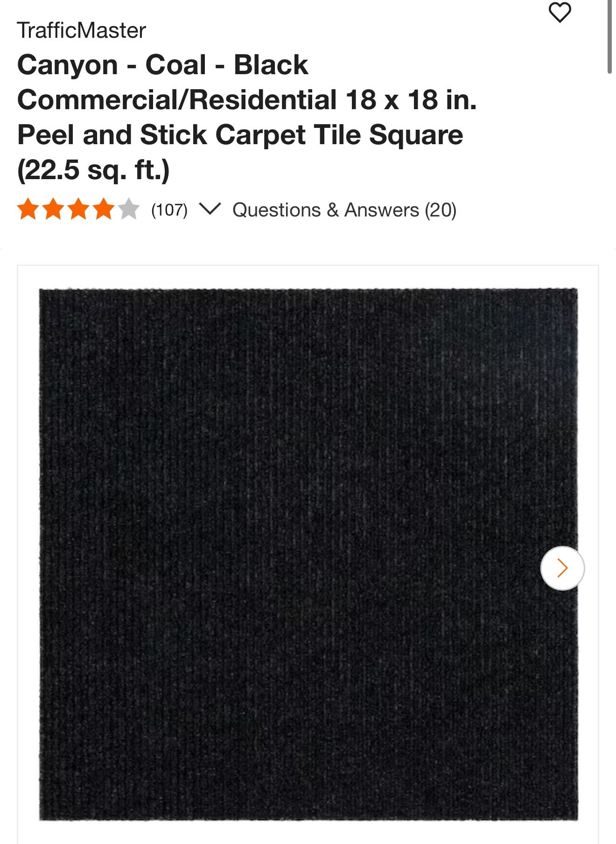Click the (22.5 sq. ft.) title text
This screenshot has height=844, width=616.
coord(93,170)
